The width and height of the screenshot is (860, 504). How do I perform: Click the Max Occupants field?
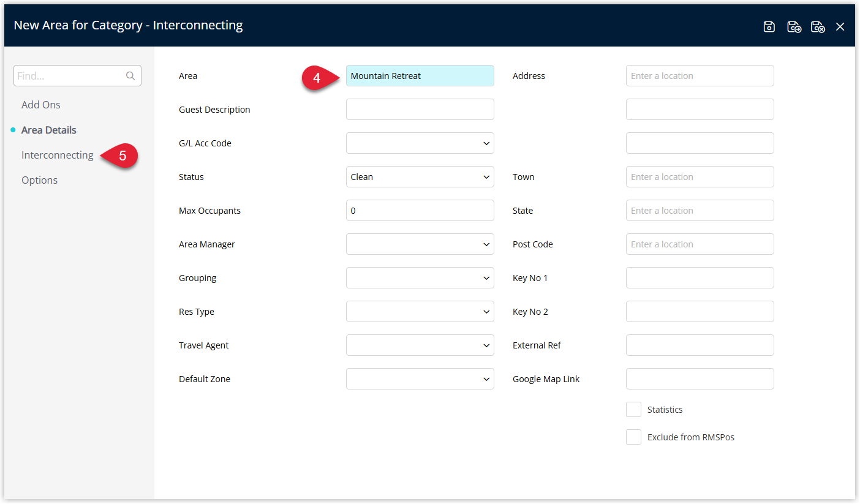(x=420, y=211)
